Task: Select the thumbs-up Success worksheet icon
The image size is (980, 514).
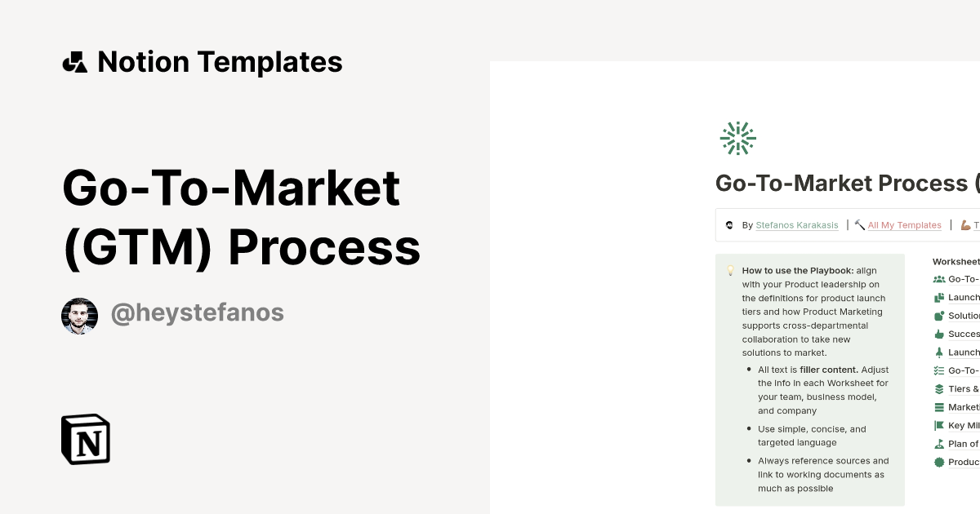Action: (939, 334)
